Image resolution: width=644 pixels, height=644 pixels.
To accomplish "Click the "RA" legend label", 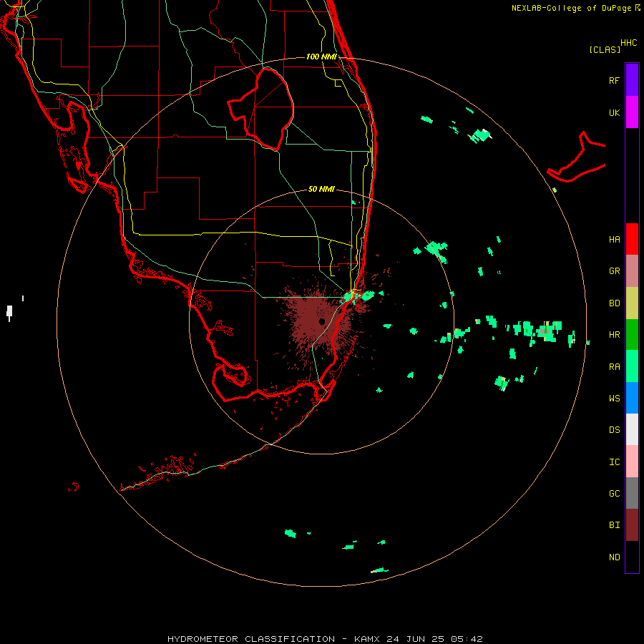I will (x=614, y=367).
